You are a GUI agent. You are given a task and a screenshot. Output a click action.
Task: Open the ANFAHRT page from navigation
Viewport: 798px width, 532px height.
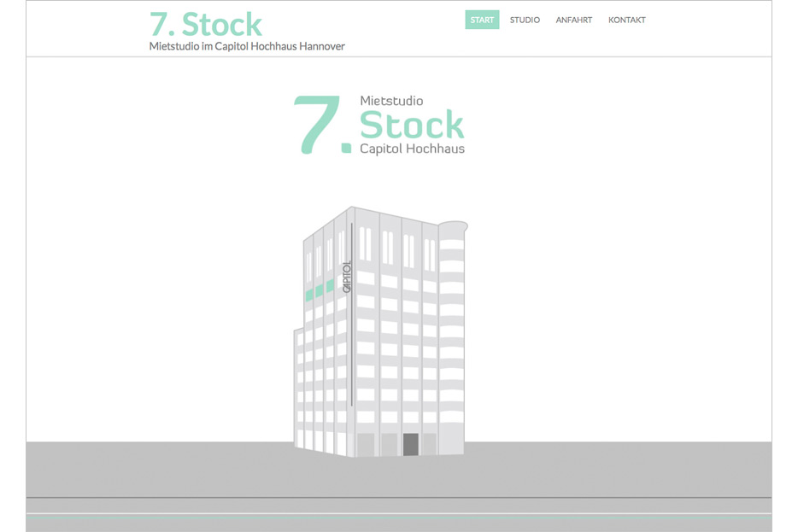(x=573, y=20)
